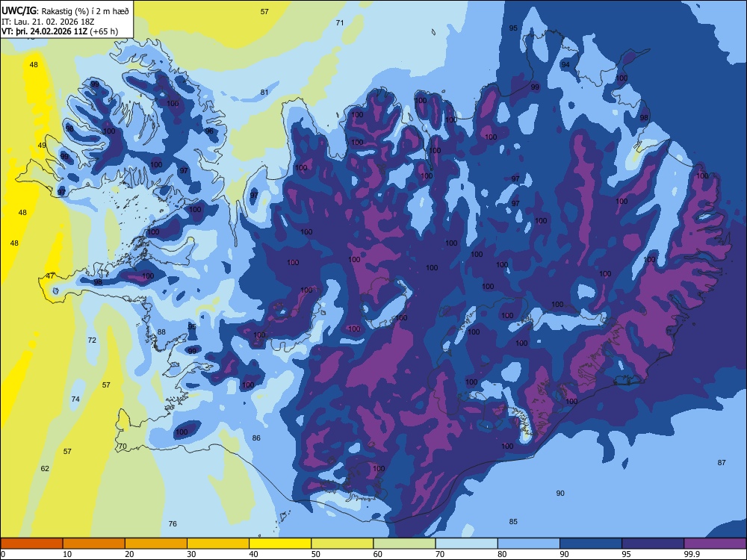Image resolution: width=747 pixels, height=560 pixels.
Task: Click the '10' legend tick label
Action: point(67,554)
